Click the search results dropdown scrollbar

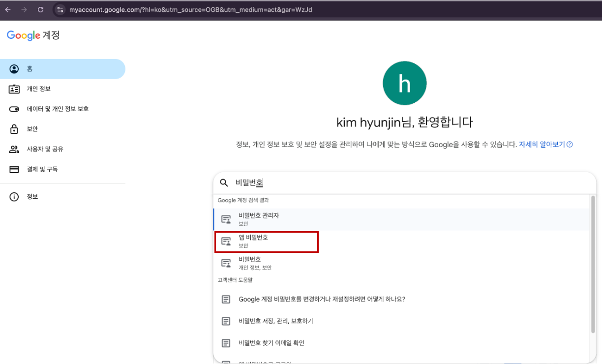pyautogui.click(x=593, y=266)
